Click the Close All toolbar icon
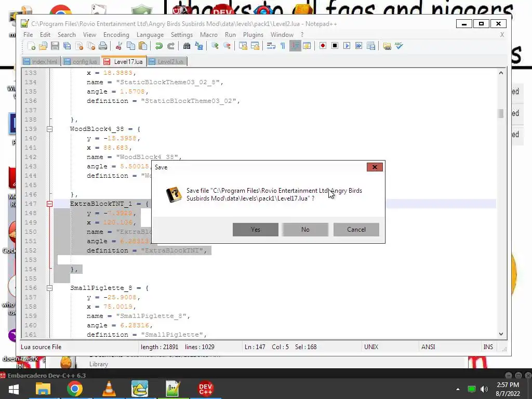 pyautogui.click(x=91, y=46)
